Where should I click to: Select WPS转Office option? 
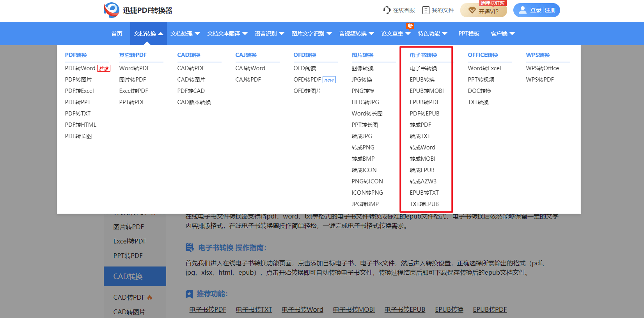click(543, 68)
